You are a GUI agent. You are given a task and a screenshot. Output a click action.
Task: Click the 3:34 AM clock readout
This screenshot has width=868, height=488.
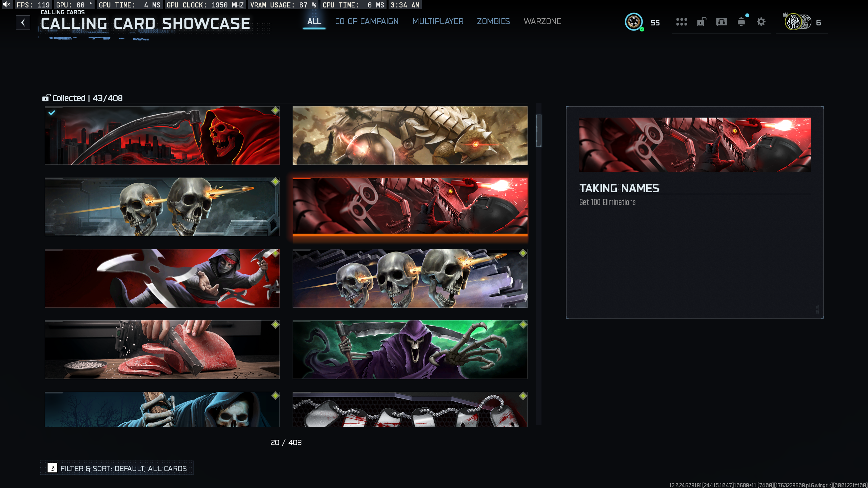pyautogui.click(x=405, y=5)
